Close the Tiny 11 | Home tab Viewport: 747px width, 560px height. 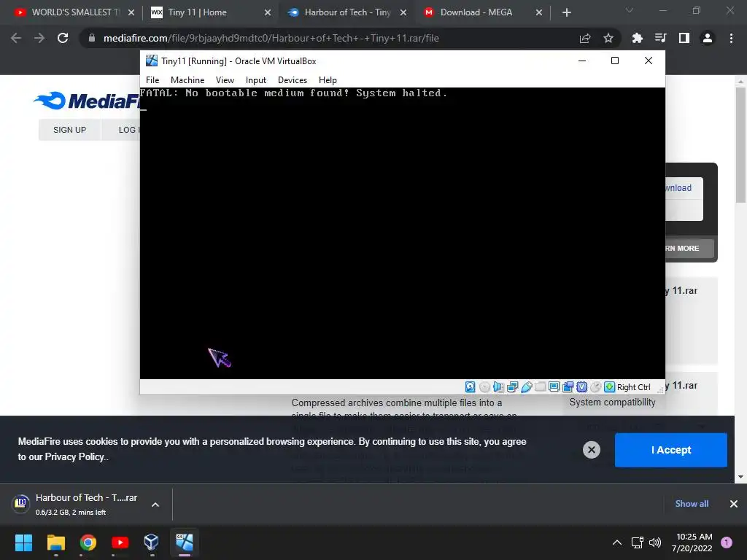tap(268, 12)
